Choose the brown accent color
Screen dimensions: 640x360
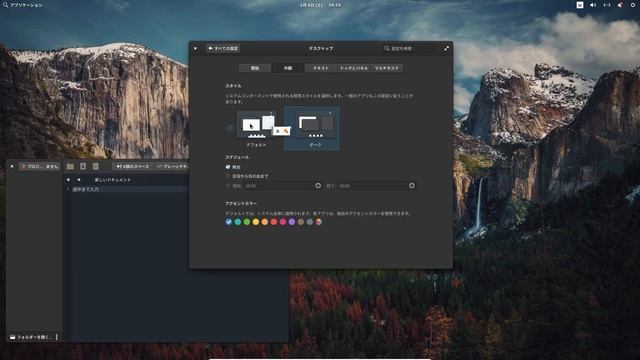pyautogui.click(x=301, y=222)
